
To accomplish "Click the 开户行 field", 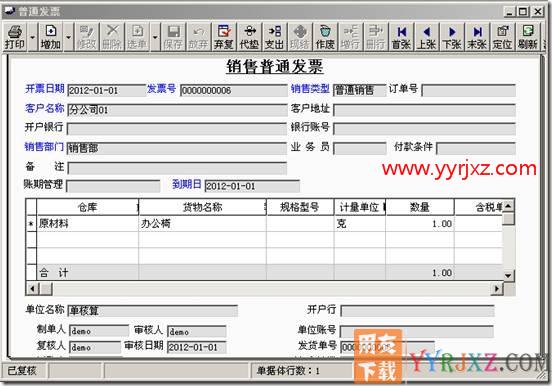I will coord(417,311).
